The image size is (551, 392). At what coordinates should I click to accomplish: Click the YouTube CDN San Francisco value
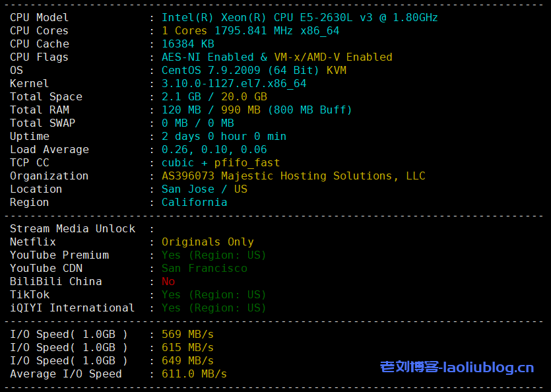(x=204, y=269)
